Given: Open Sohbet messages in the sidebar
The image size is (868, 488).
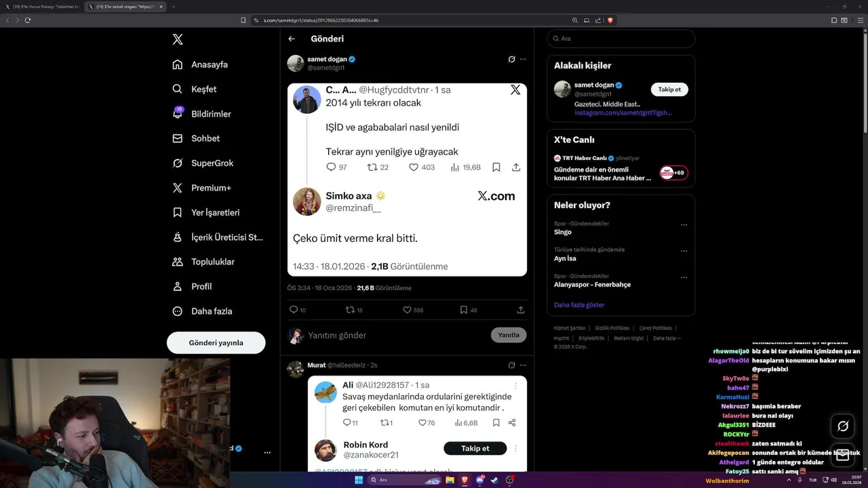Looking at the screenshot, I should tap(196, 138).
